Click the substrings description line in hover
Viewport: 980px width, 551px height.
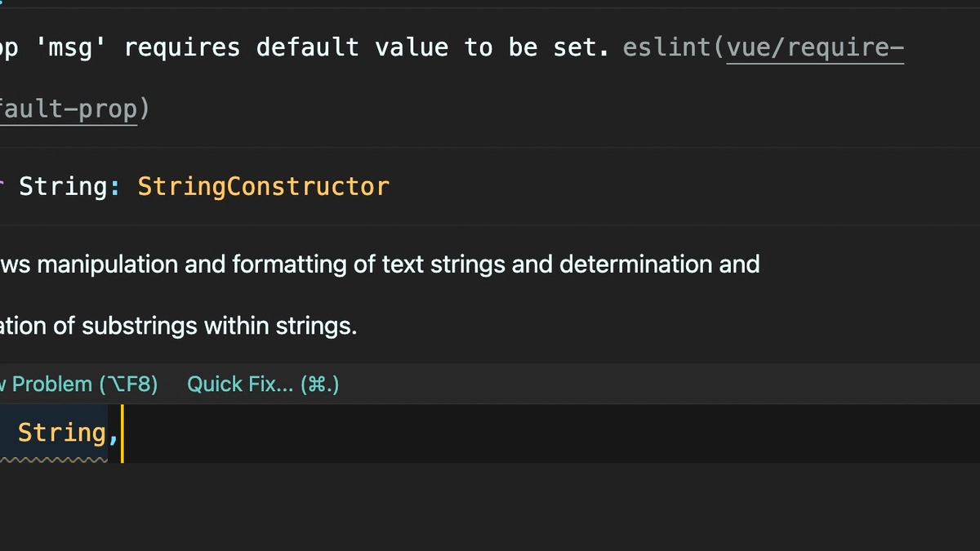pyautogui.click(x=180, y=326)
